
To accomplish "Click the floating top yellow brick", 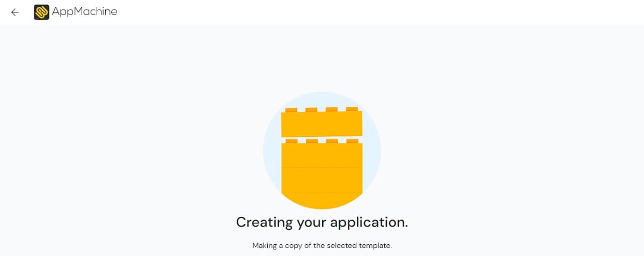I will click(x=322, y=123).
